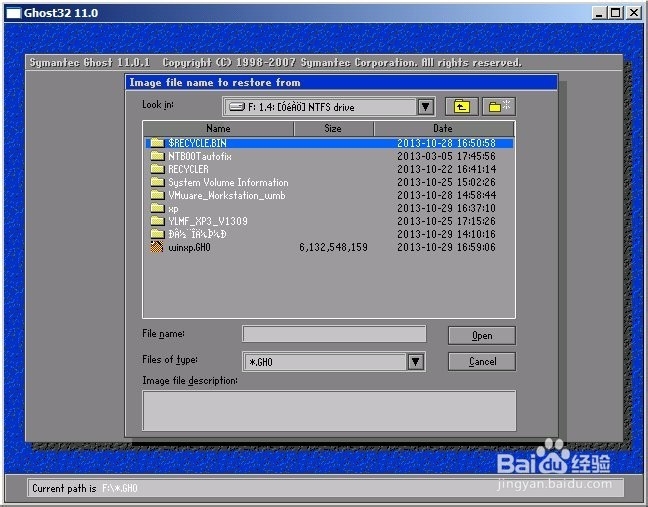The image size is (648, 507).
Task: Select the winxp.GHO file name
Action: click(x=189, y=247)
